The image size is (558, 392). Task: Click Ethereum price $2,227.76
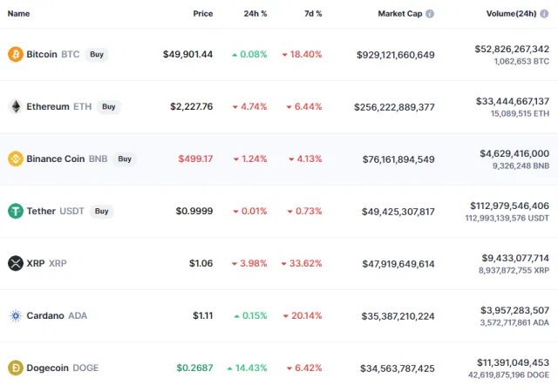point(192,107)
